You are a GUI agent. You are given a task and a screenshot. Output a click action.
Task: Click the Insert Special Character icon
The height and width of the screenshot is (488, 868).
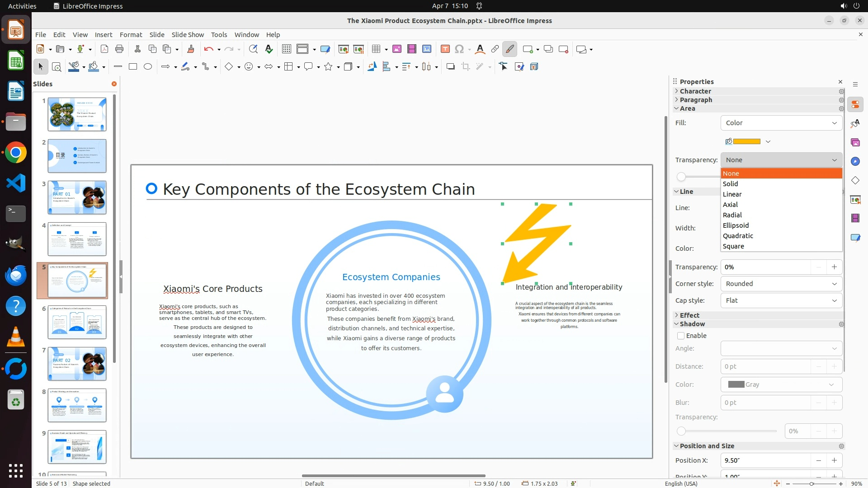pyautogui.click(x=459, y=49)
